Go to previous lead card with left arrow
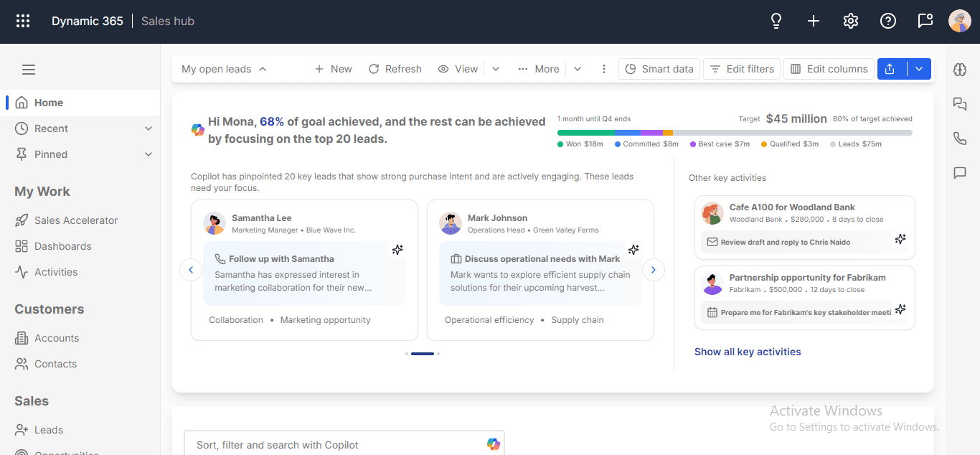This screenshot has width=980, height=455. point(191,270)
